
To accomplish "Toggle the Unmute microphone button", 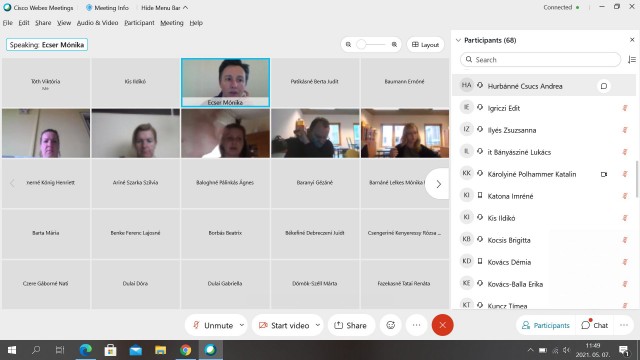I will pos(213,325).
